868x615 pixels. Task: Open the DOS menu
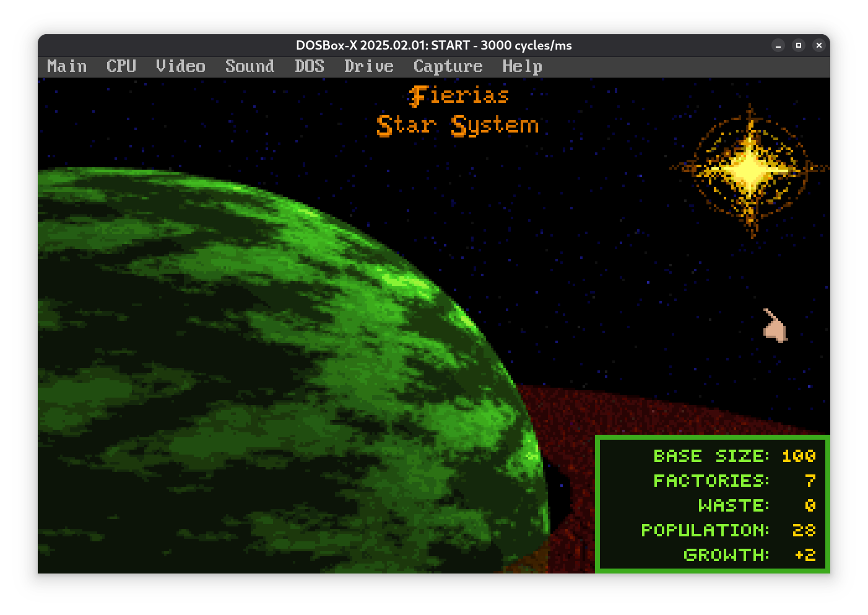click(x=309, y=66)
